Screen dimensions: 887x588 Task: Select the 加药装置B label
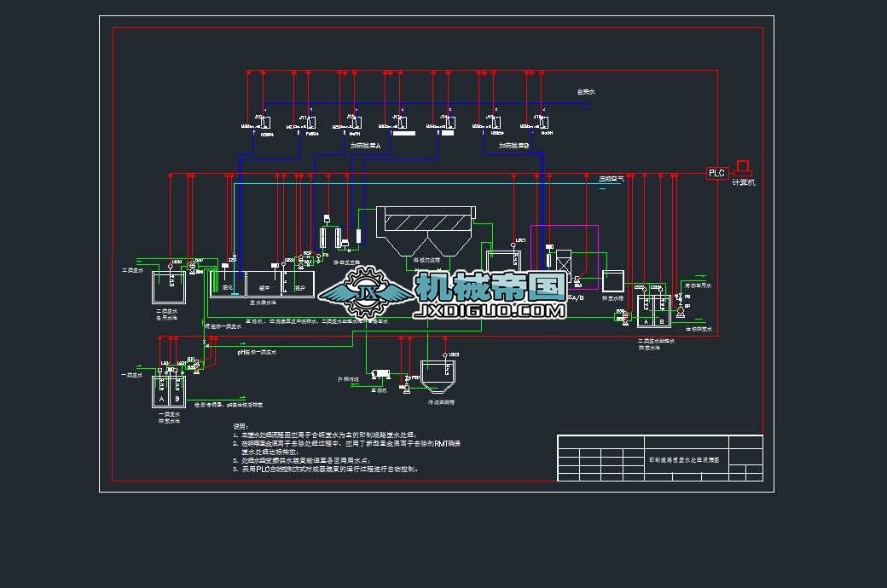tap(513, 146)
